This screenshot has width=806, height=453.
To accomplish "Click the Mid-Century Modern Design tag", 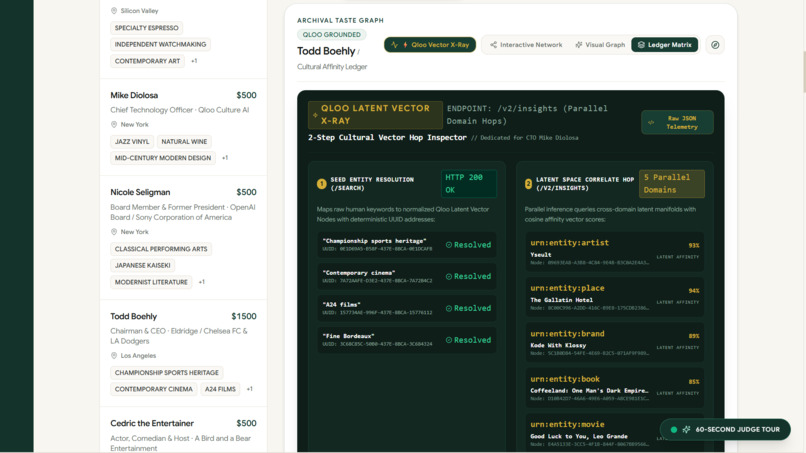I will tap(163, 158).
